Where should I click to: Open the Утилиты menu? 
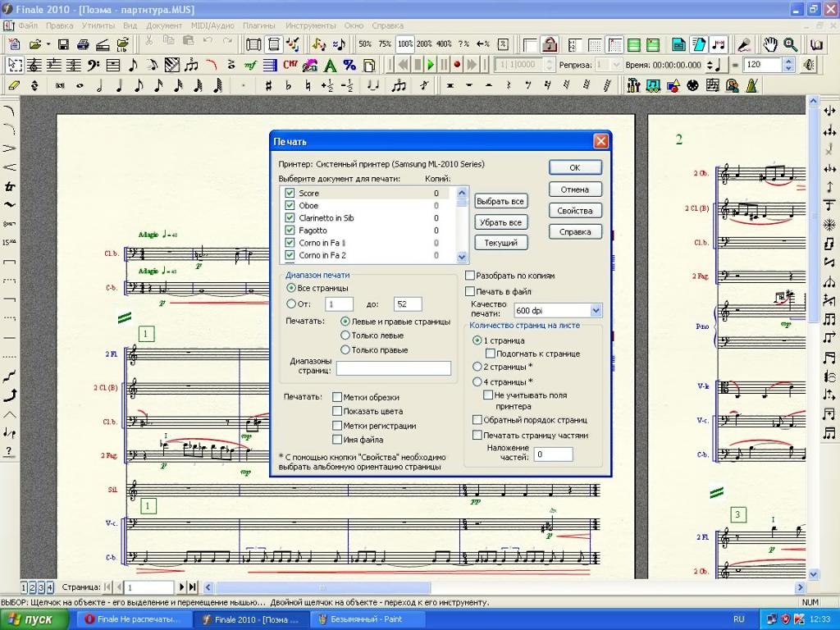98,25
